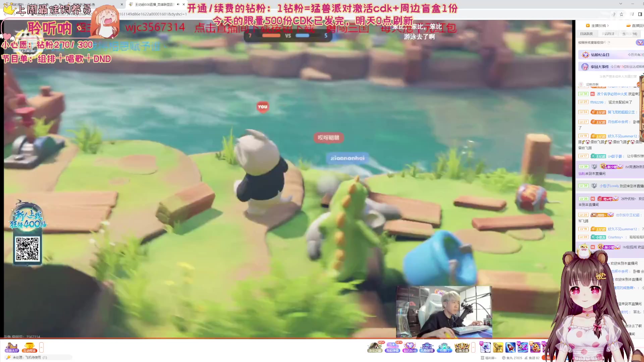
Task: Click username 骑飞龙的超超公主 in chat
Action: 621,112
